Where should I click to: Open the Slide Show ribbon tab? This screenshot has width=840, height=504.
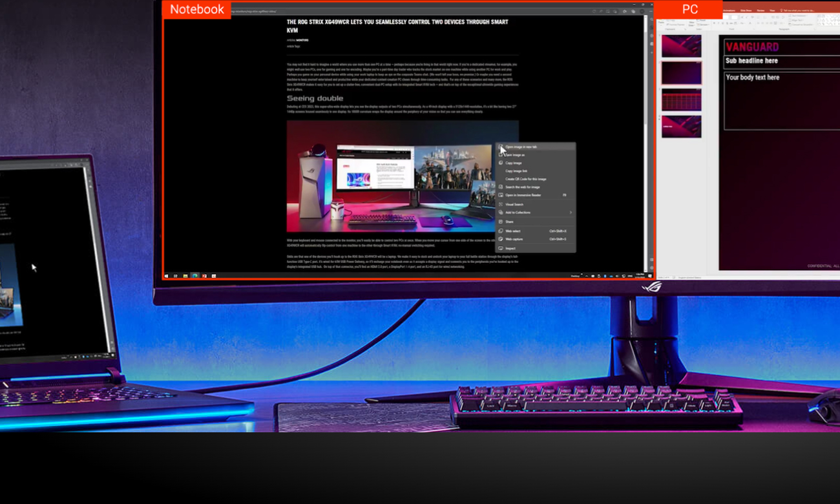(746, 10)
